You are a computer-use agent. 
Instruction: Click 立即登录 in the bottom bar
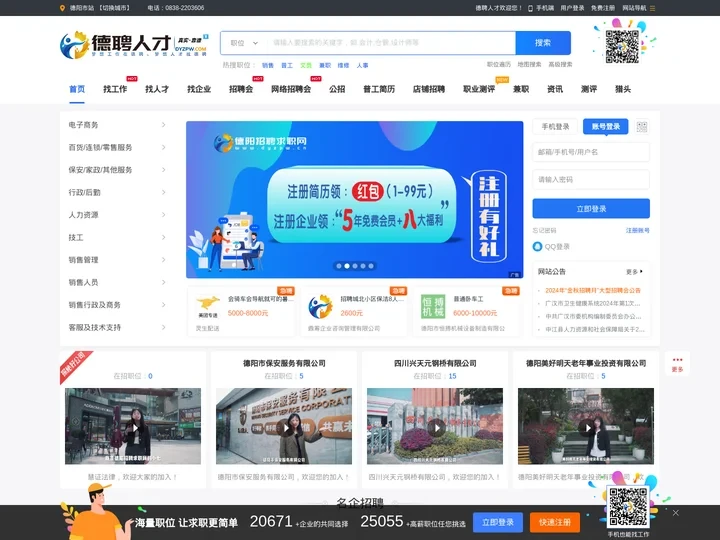(498, 523)
